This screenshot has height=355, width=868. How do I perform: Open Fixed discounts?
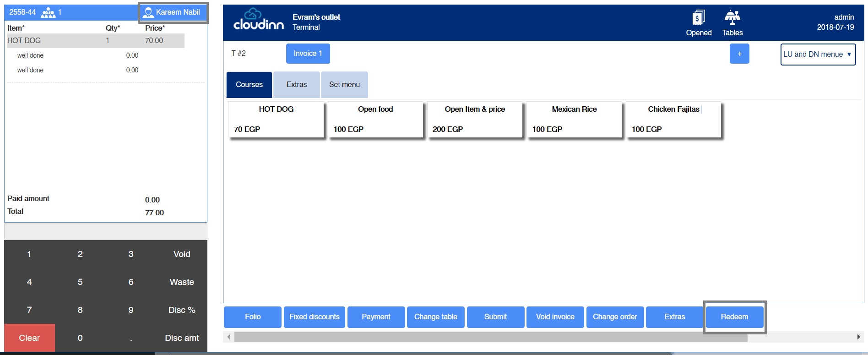click(315, 317)
